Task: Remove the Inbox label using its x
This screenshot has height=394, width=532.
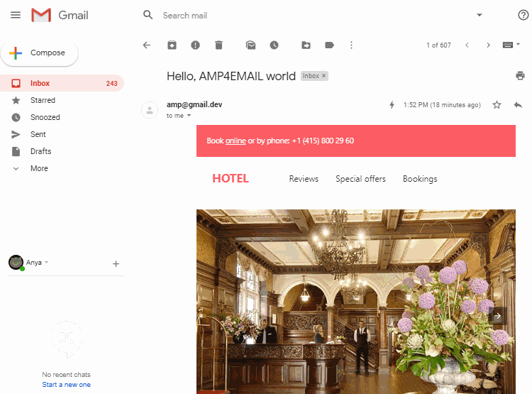Action: tap(323, 76)
